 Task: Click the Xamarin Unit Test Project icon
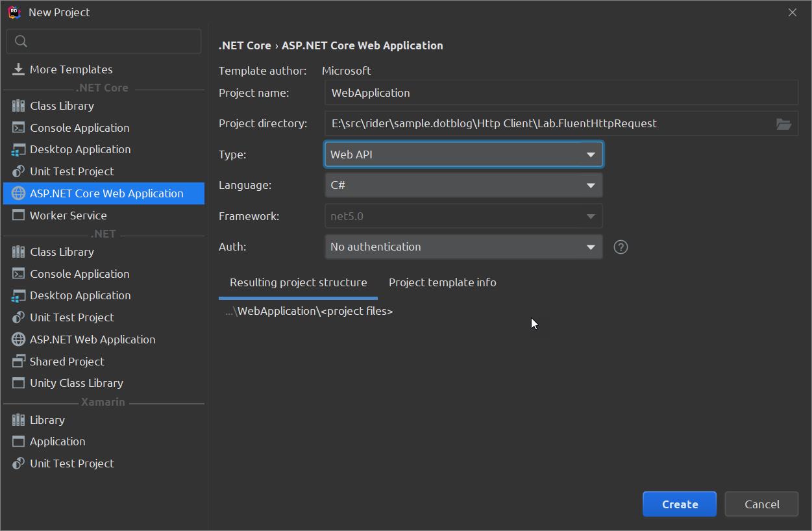click(18, 463)
